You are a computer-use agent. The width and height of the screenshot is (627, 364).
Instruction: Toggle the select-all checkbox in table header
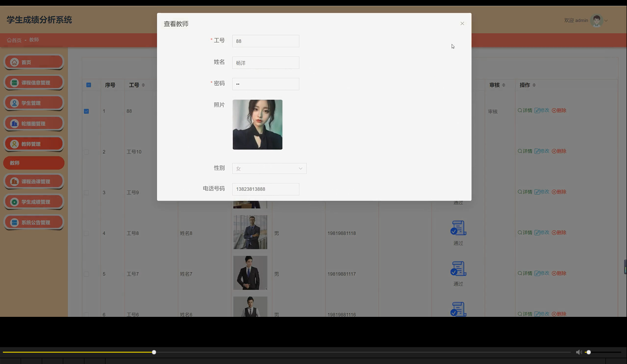tap(88, 85)
